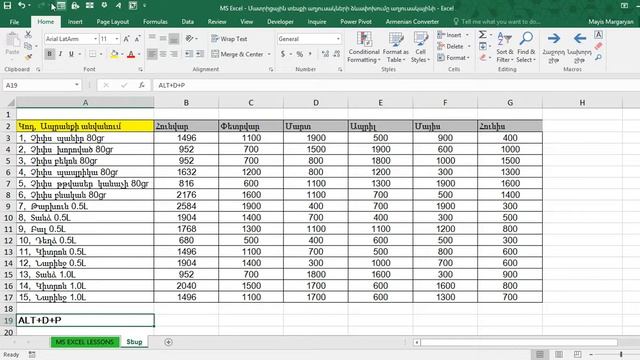Toggle Underline formatting
Screen dimensions: 640x360
pyautogui.click(x=71, y=54)
